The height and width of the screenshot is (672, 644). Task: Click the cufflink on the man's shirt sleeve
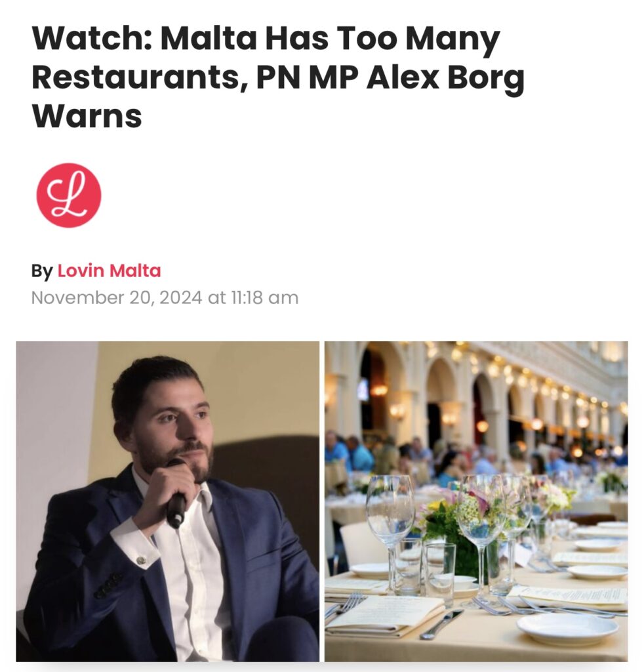[x=141, y=560]
